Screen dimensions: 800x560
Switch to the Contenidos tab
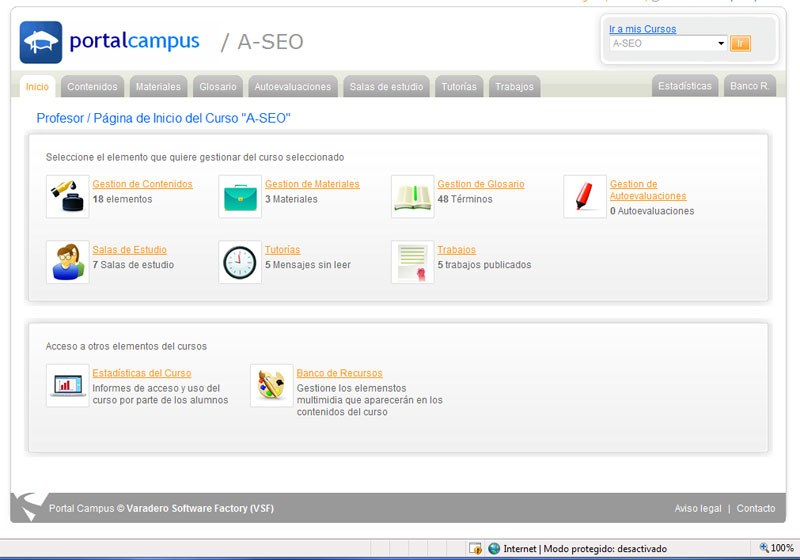pyautogui.click(x=92, y=87)
